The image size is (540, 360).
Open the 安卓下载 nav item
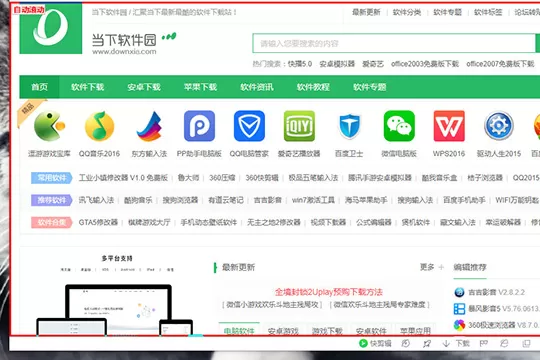(144, 87)
